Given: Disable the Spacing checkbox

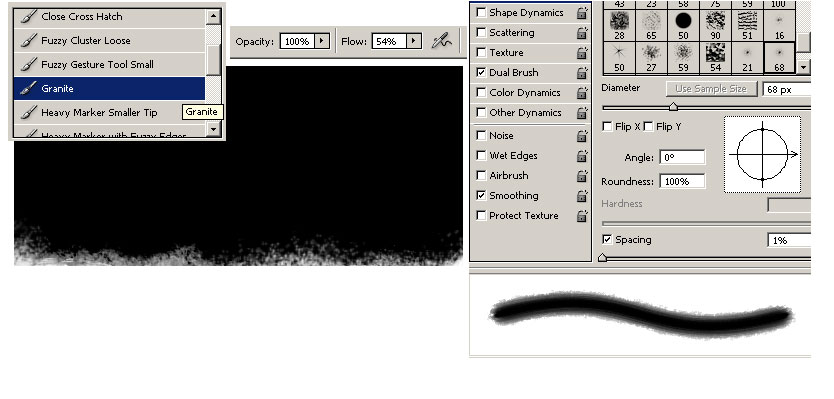Looking at the screenshot, I should (x=607, y=239).
